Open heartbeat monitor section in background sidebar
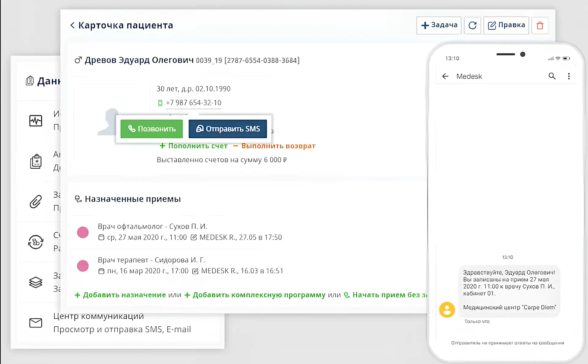The width and height of the screenshot is (588, 364). pos(36,121)
